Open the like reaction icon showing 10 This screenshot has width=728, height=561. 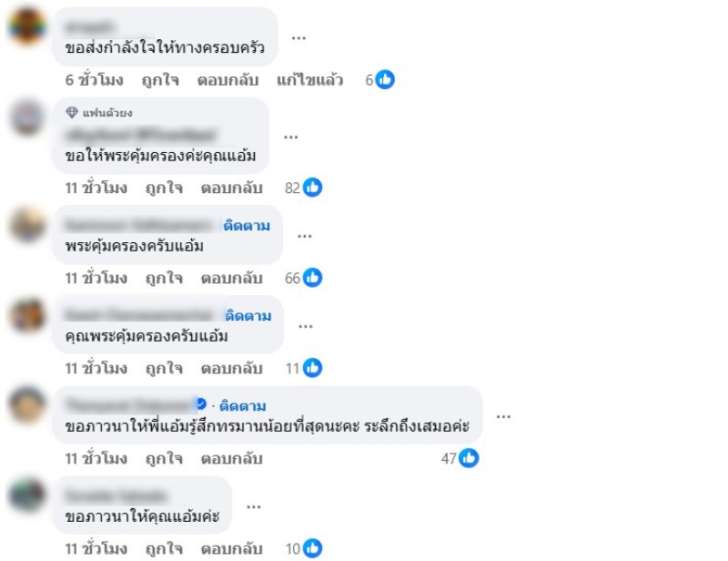click(x=312, y=548)
